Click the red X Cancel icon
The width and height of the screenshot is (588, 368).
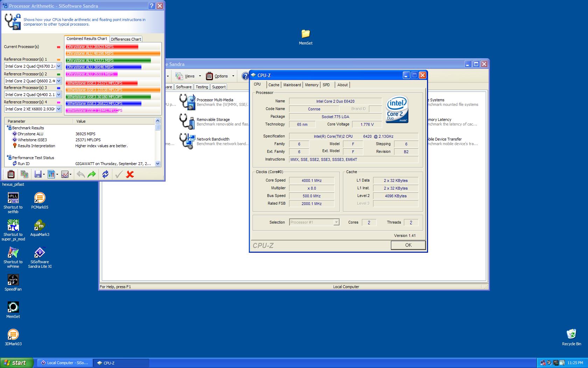point(130,174)
